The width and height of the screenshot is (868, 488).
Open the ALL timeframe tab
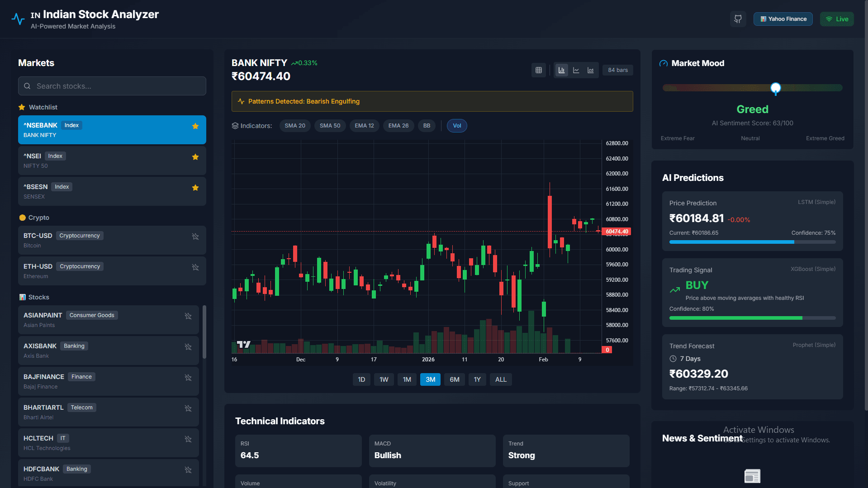[x=501, y=379]
